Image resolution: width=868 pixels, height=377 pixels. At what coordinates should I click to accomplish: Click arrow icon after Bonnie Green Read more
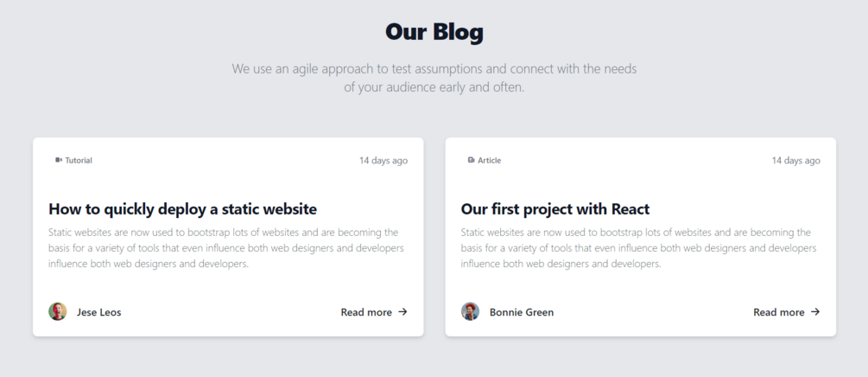click(815, 311)
